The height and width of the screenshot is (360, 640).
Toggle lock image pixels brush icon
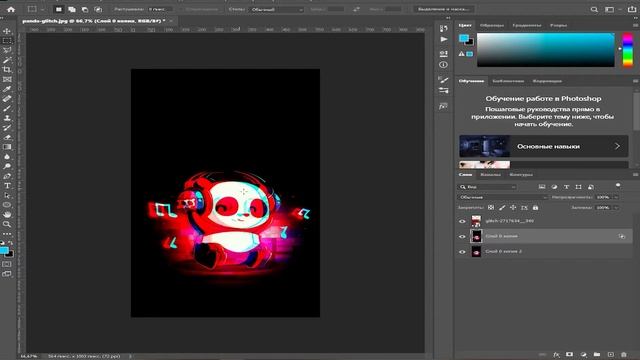point(502,207)
